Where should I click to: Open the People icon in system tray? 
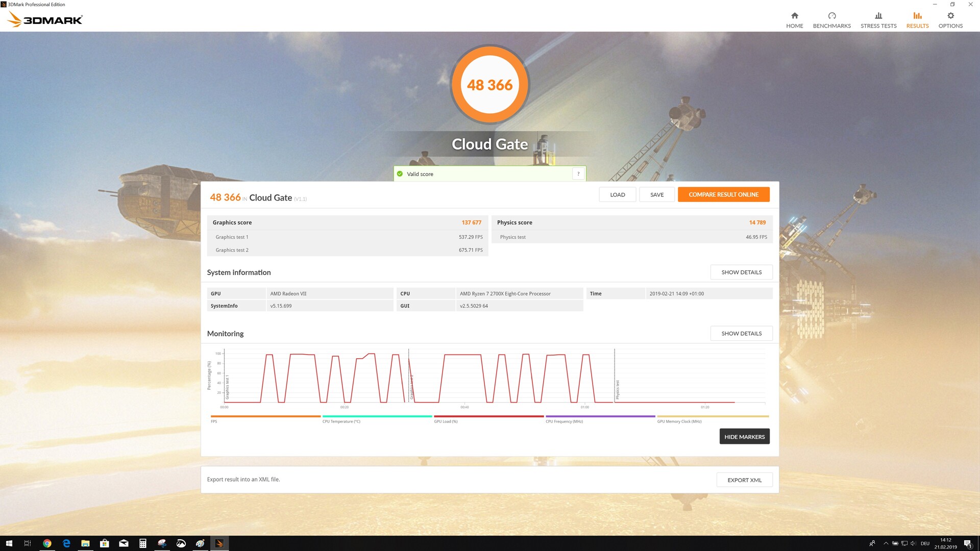point(872,543)
